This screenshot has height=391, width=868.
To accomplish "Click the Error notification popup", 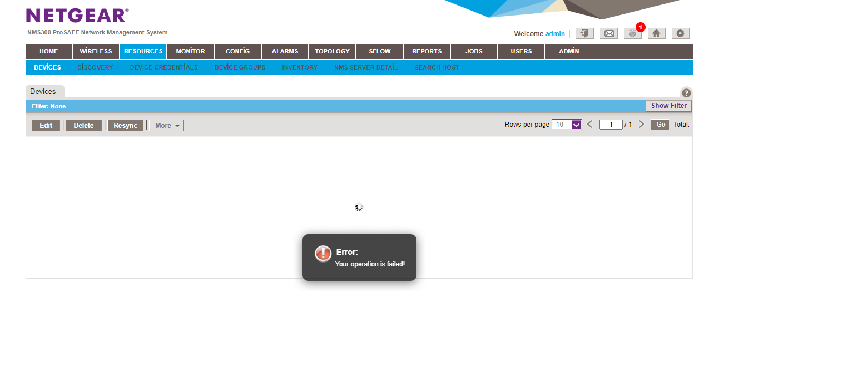I will pyautogui.click(x=359, y=258).
